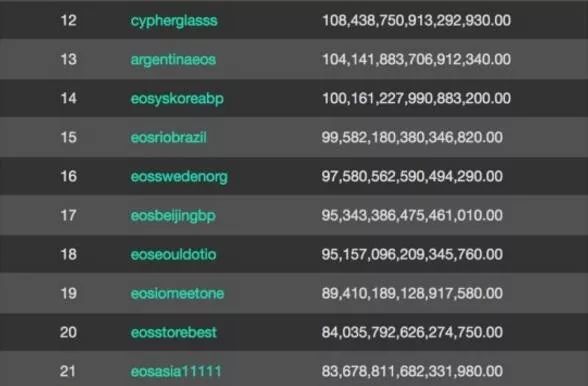Click vote total 104,141,883,706,912,340.00
Viewport: 588px width, 386px height.
click(416, 59)
